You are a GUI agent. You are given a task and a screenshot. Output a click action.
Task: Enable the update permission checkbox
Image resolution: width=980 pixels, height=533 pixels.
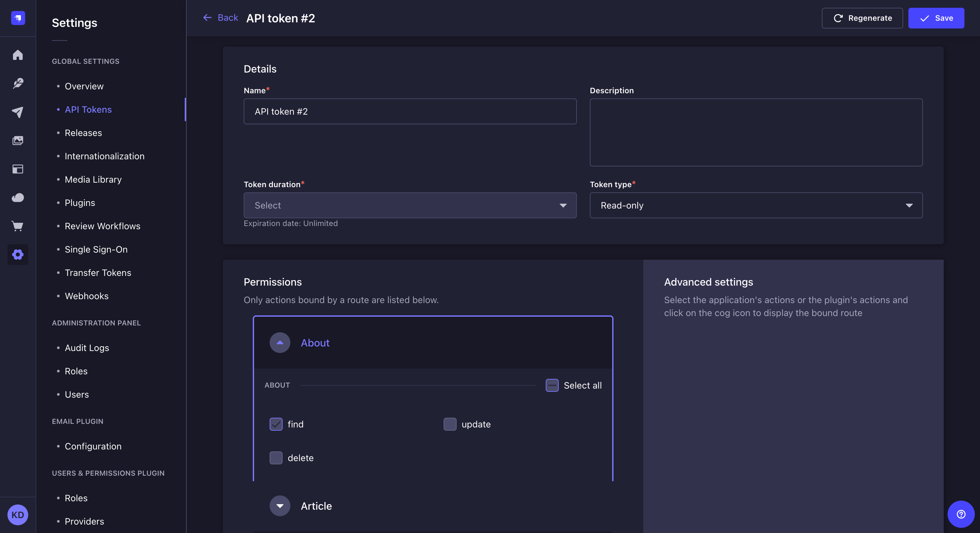[x=450, y=424]
